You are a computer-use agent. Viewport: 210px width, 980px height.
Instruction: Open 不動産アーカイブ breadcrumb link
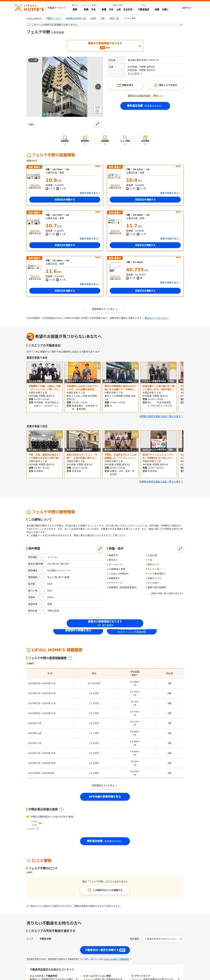pos(54,18)
